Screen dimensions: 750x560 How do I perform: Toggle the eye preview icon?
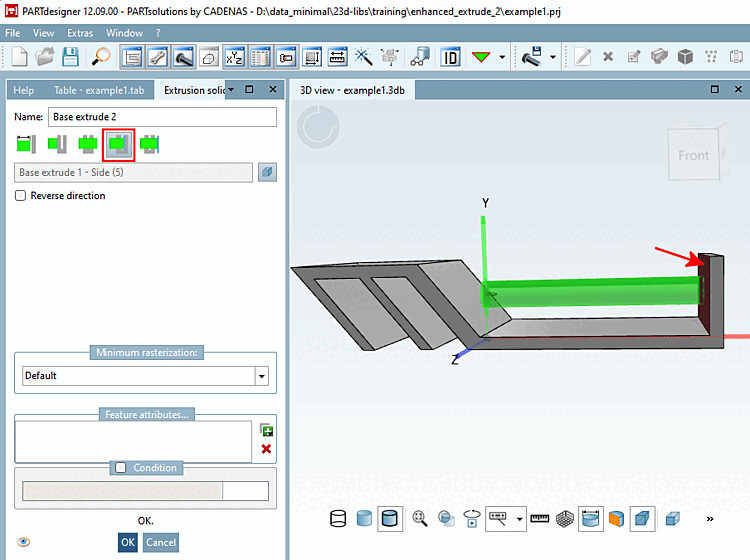[x=24, y=542]
